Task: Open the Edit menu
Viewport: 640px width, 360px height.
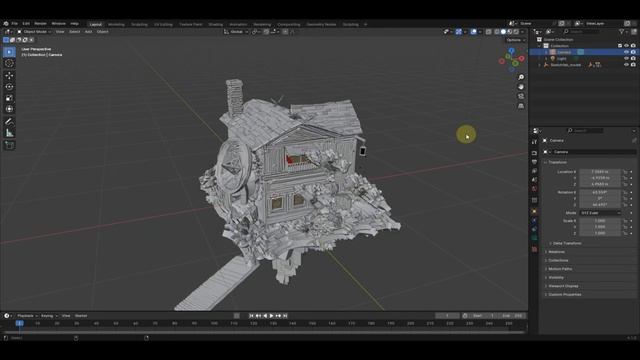Action: coord(26,24)
